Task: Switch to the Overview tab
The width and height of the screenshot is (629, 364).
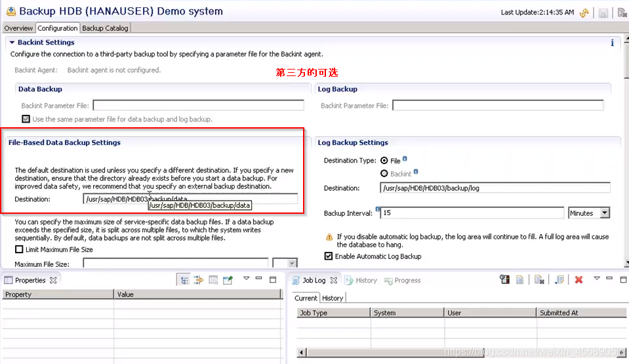Action: (x=18, y=28)
